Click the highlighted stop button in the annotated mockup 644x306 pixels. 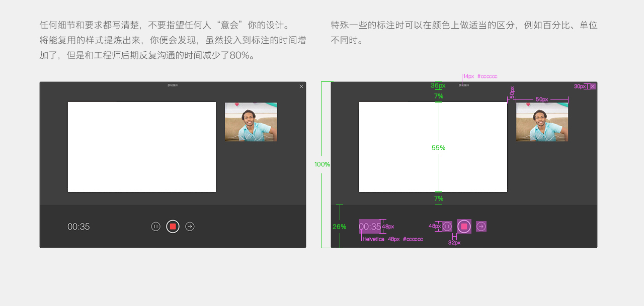click(x=464, y=227)
